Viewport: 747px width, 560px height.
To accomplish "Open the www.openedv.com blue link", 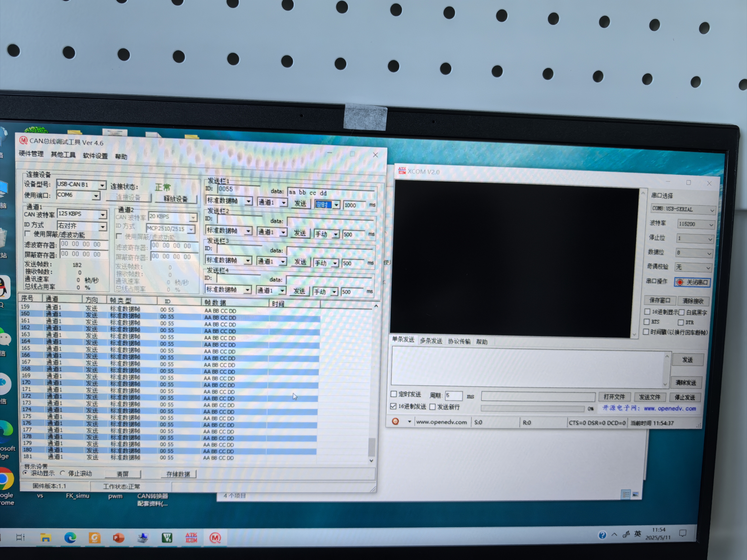I will [670, 409].
